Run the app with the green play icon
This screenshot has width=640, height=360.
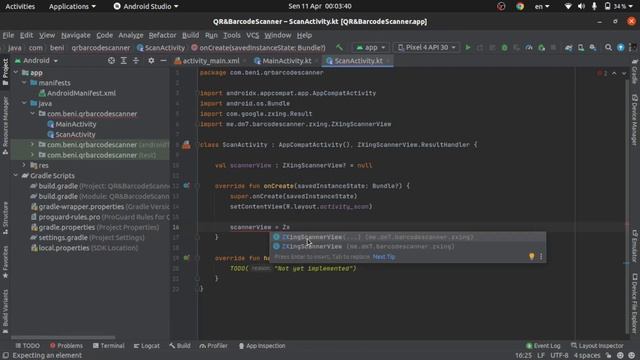click(468, 48)
